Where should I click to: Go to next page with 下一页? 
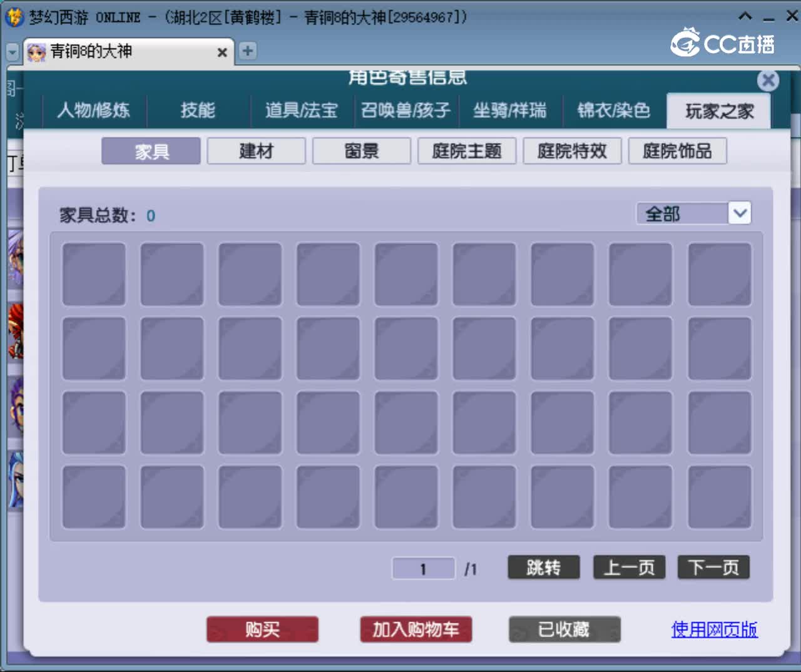713,568
